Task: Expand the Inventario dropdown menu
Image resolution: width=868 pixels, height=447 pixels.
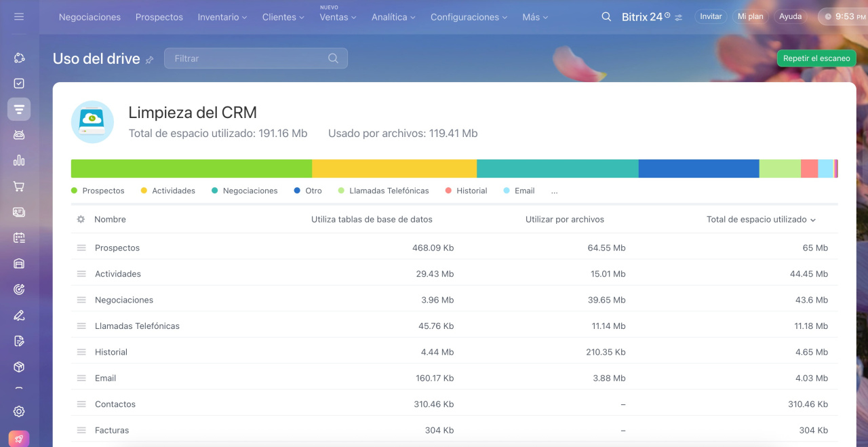Action: click(x=222, y=18)
